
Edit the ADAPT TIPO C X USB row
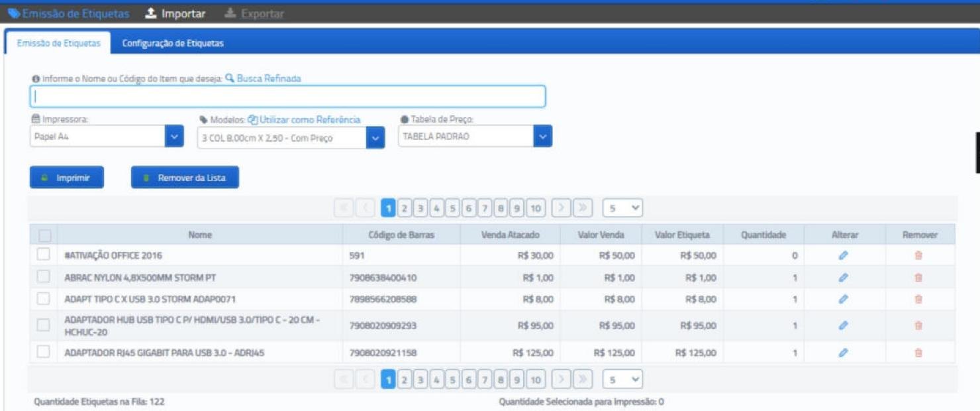[x=843, y=299]
